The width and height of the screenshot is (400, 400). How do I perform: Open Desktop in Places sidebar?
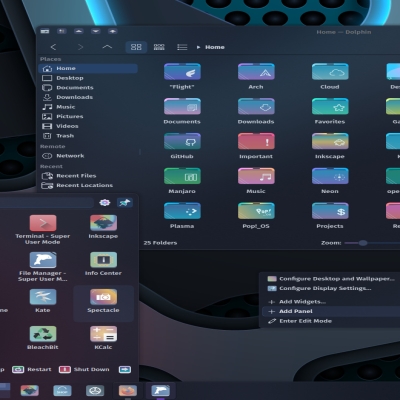tap(88, 78)
